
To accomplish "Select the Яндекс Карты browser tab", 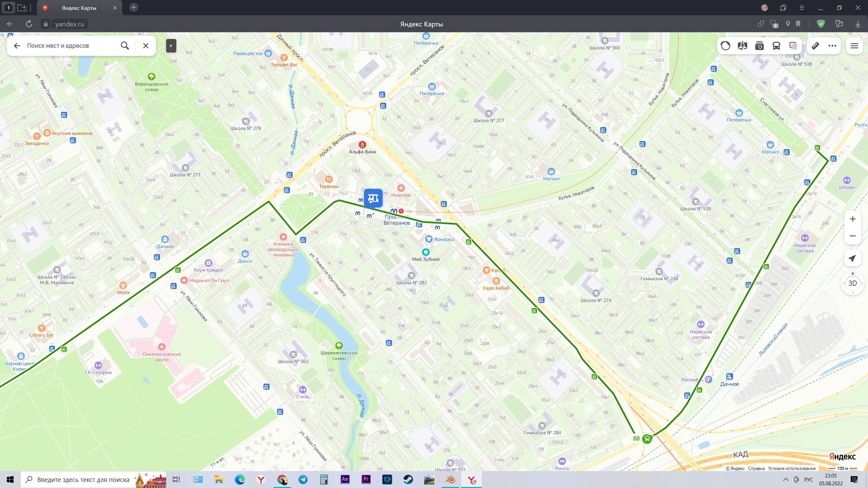I will tap(79, 8).
